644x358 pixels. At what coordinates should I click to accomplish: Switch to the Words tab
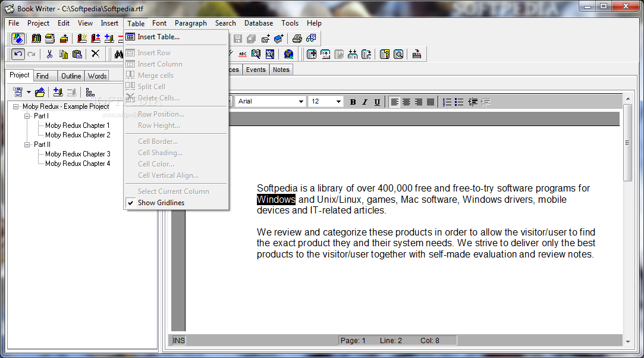click(x=98, y=76)
